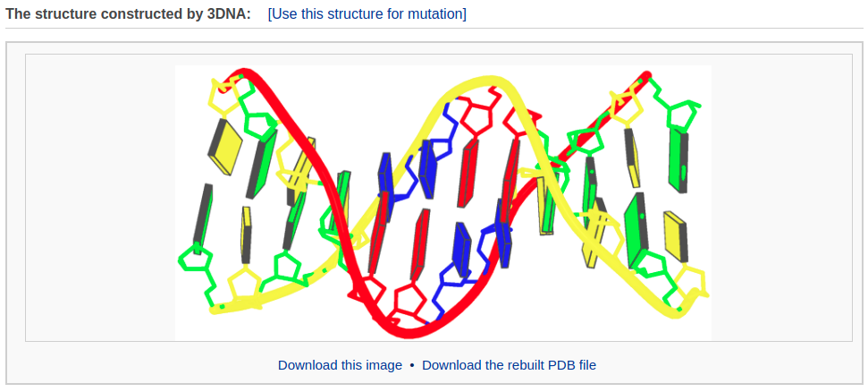
Task: Click the green base block at far upper right
Action: click(678, 159)
